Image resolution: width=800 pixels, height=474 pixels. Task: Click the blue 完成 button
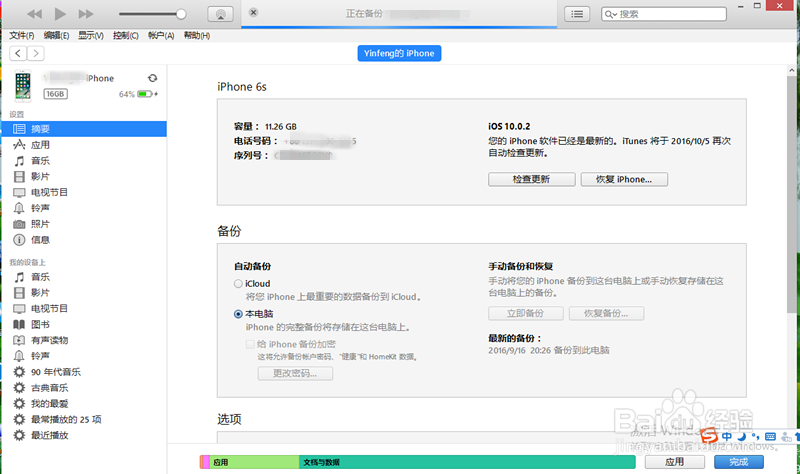(x=738, y=462)
